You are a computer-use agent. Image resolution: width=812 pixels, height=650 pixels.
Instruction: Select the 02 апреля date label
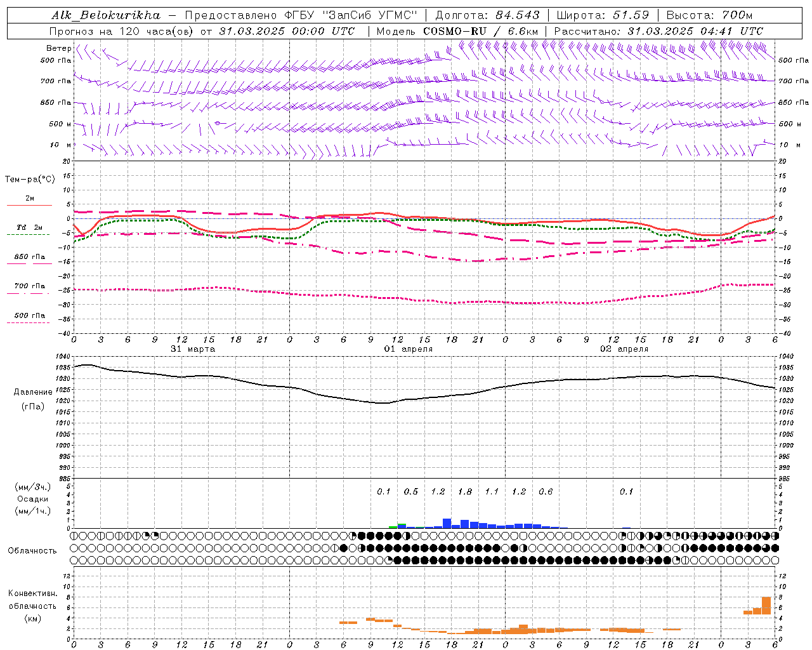[624, 349]
